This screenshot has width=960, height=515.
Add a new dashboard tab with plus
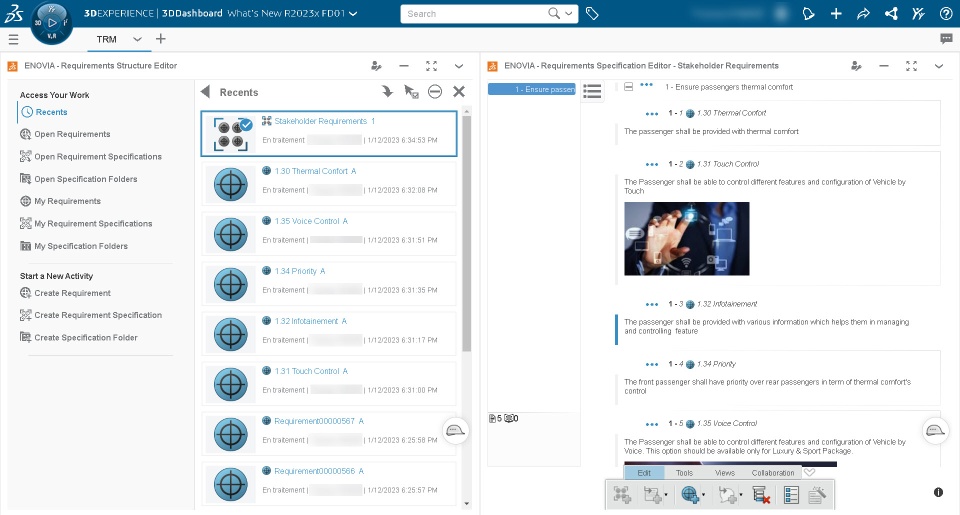pos(160,39)
